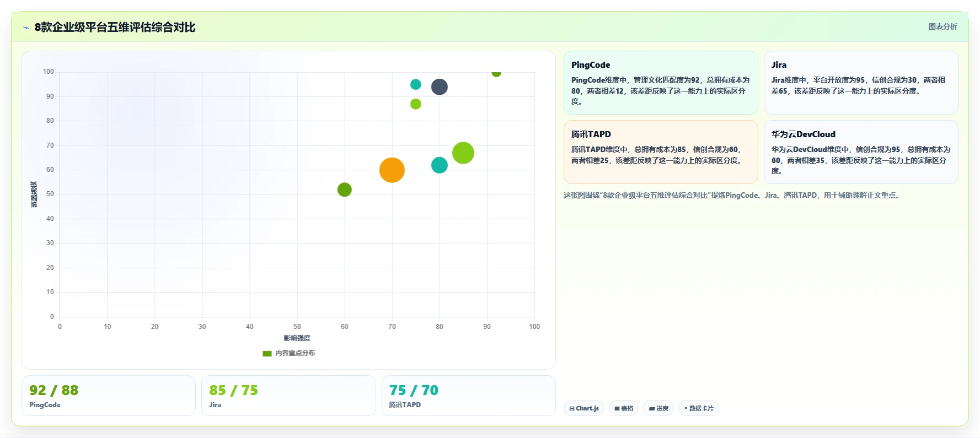Screen dimensions: 980x438
Task: Click the 覆盖规模 y-axis title
Action: coord(34,194)
